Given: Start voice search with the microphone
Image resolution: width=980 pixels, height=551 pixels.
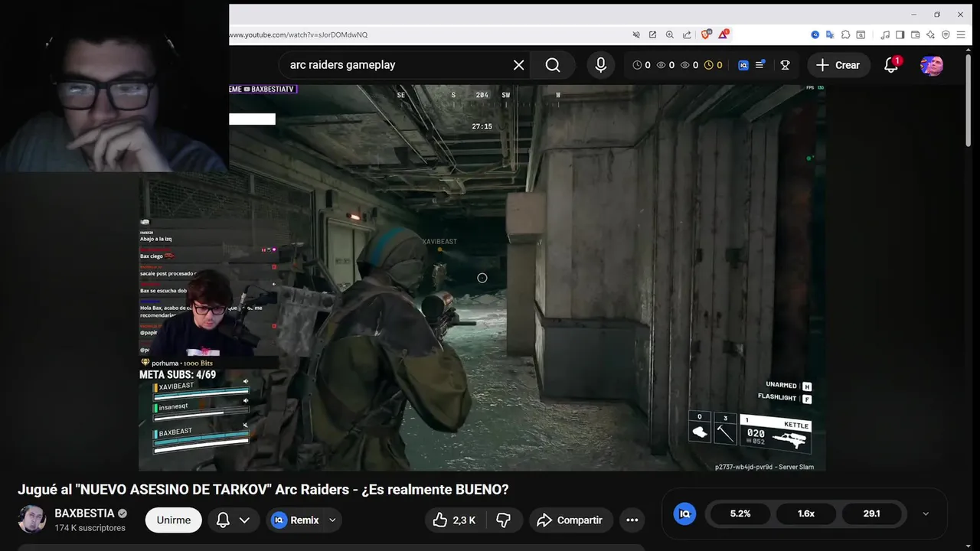Looking at the screenshot, I should click(601, 65).
